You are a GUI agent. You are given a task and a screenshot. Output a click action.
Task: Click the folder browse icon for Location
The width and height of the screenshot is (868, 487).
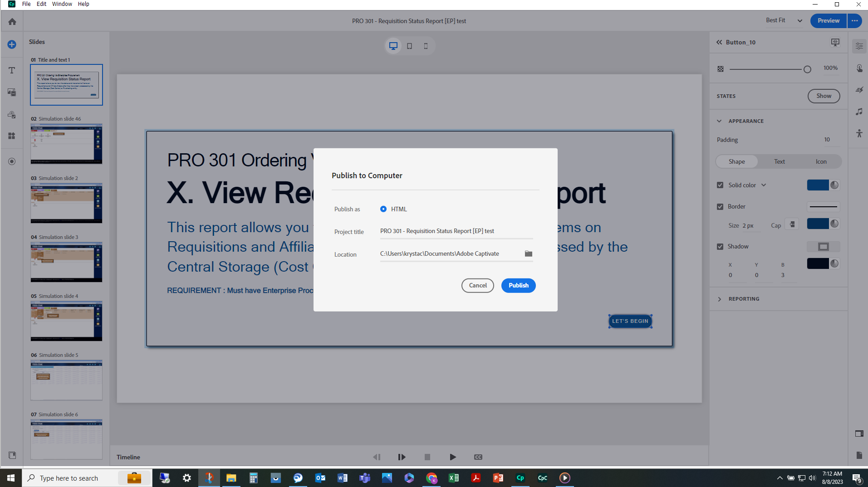pos(528,254)
